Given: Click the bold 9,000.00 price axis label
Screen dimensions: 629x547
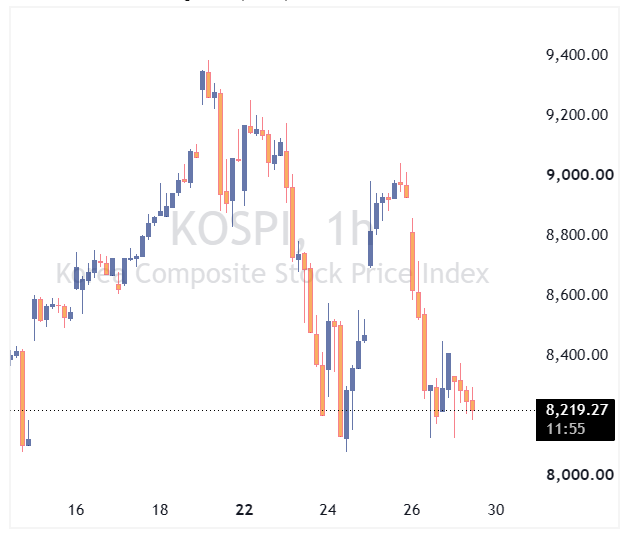Looking at the screenshot, I should tap(580, 174).
